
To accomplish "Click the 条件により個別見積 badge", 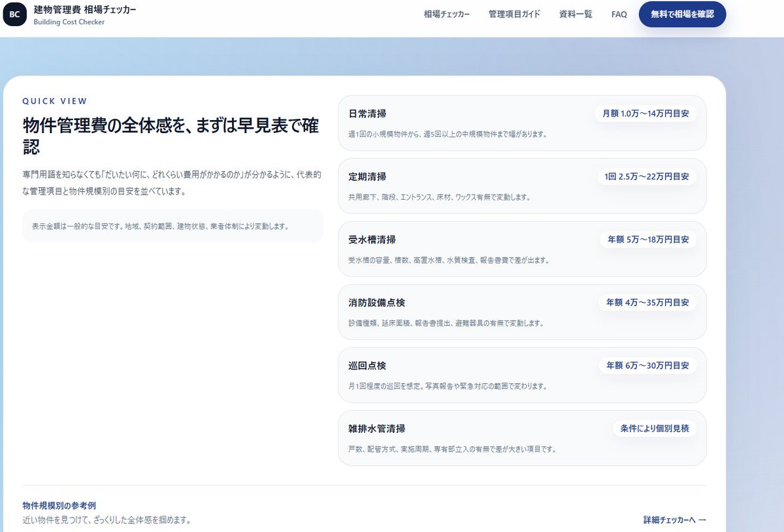I will pos(654,429).
